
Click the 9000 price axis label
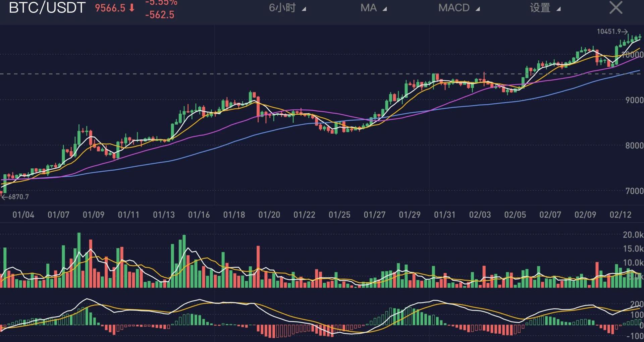coord(634,100)
